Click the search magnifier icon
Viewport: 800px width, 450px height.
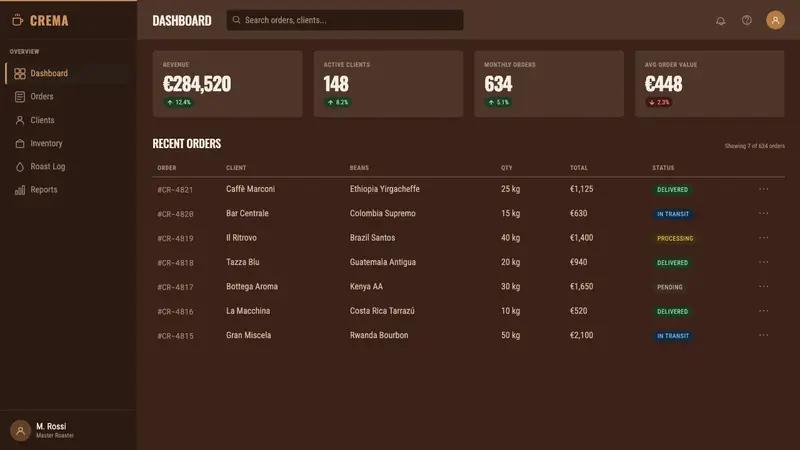(x=236, y=20)
